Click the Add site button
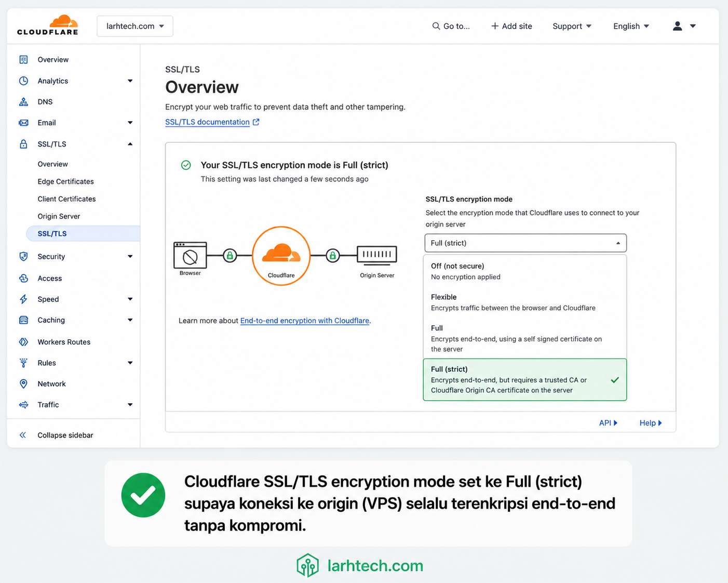The width and height of the screenshot is (728, 583). click(511, 26)
